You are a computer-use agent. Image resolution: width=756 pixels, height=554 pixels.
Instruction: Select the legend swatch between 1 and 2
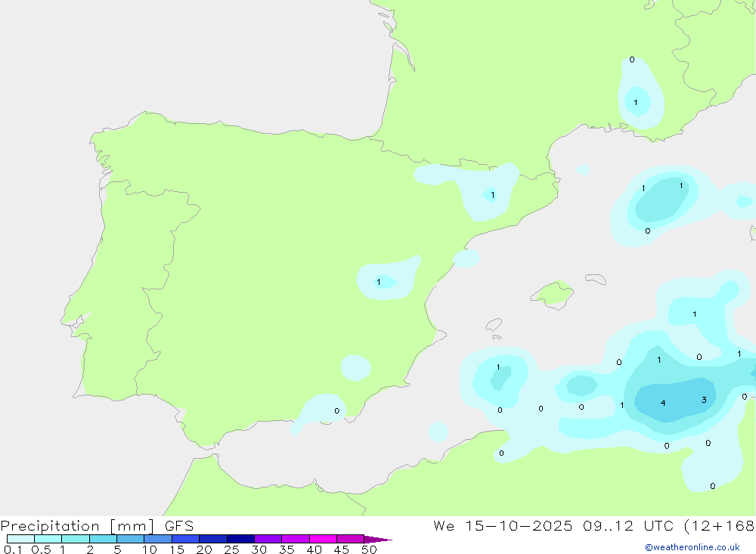pos(76,539)
